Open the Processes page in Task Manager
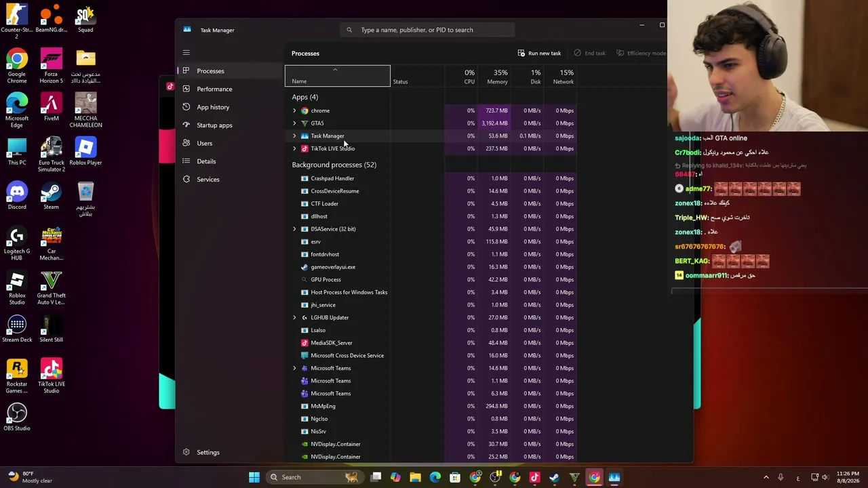 [229, 71]
